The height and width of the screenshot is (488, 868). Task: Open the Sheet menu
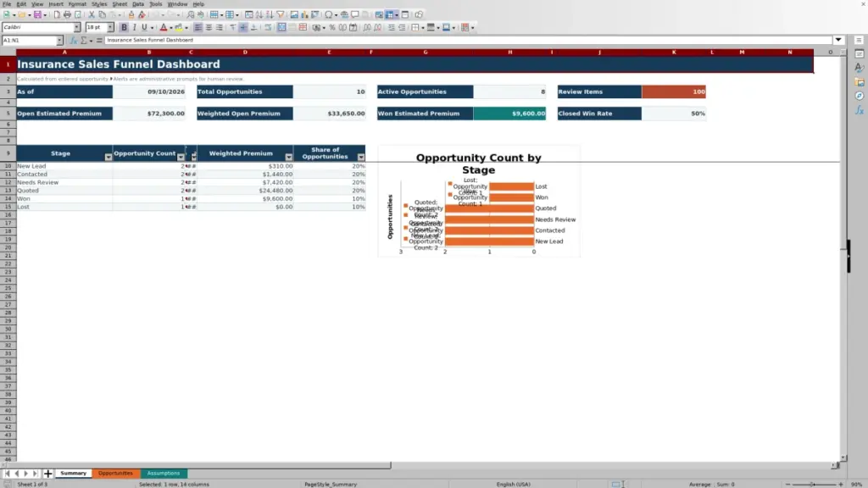[x=120, y=4]
